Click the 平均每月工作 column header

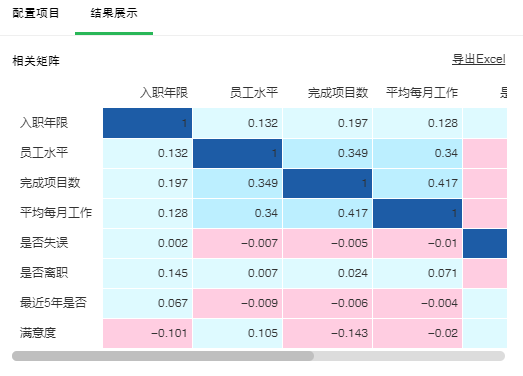(422, 92)
